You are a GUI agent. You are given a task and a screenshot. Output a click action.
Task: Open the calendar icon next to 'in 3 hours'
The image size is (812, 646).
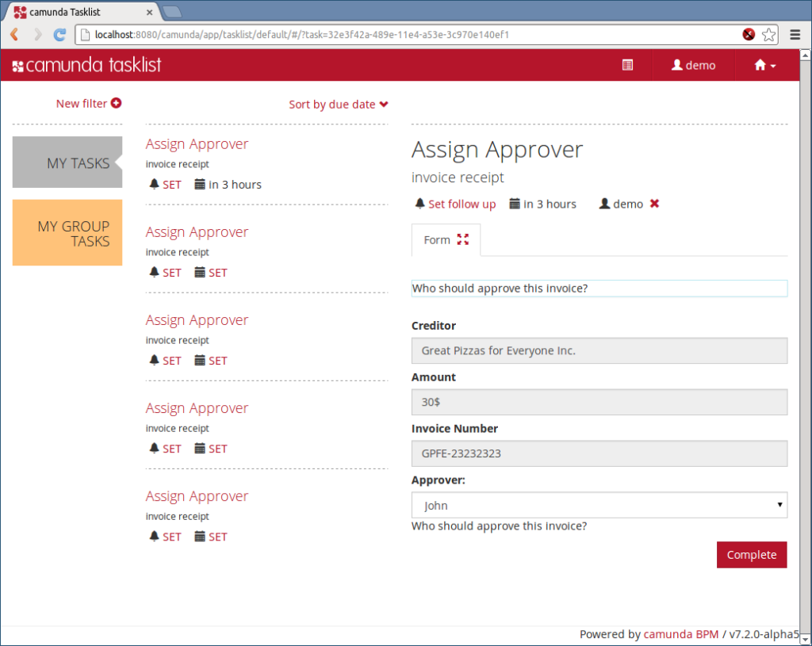click(x=516, y=204)
